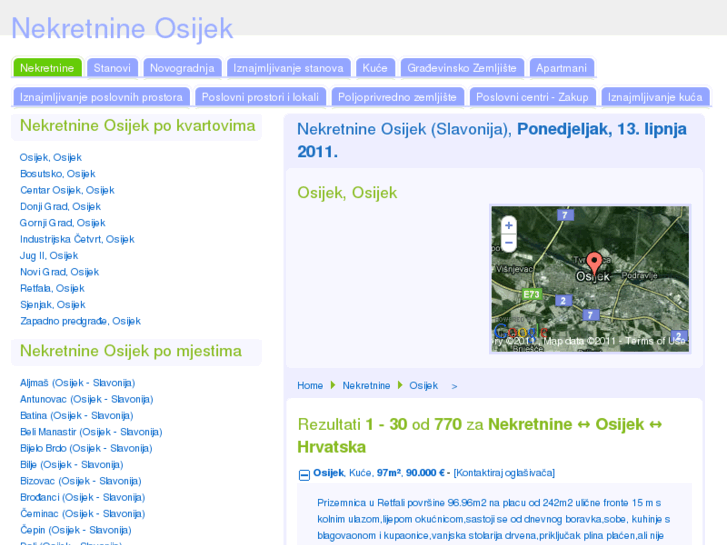Open Bilje (Osijek - Slavonija) link

pos(71,465)
